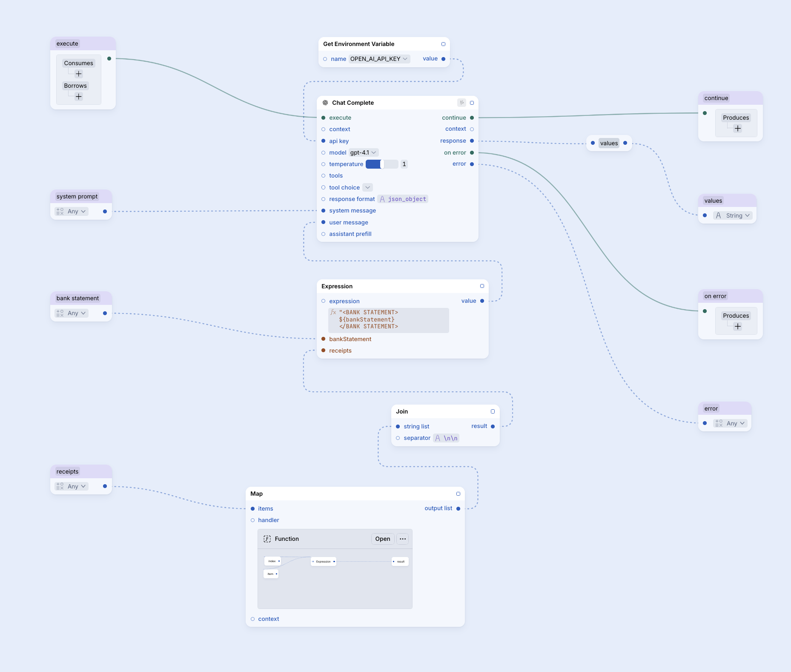Click the Map output list port
Image resolution: width=791 pixels, height=672 pixels.
tap(458, 508)
